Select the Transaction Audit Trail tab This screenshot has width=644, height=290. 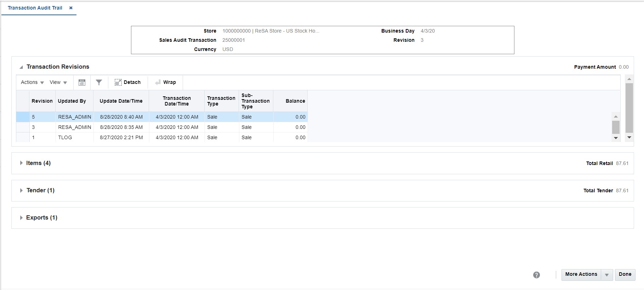pos(35,8)
